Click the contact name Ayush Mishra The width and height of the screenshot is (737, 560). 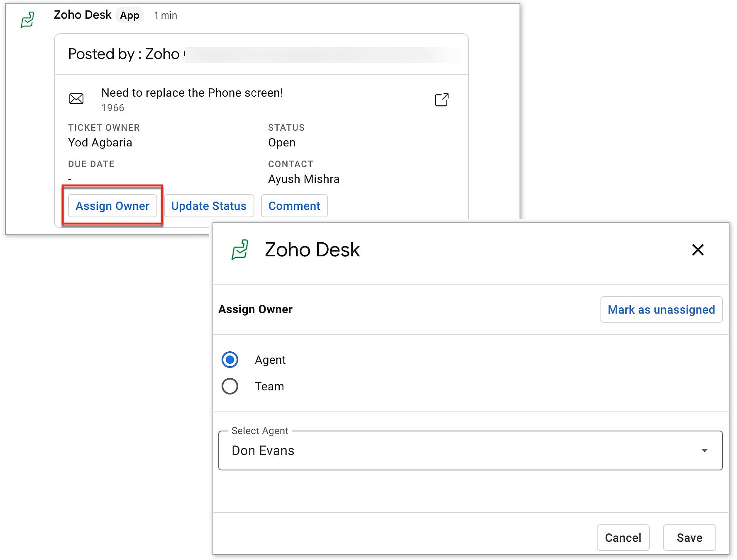304,179
